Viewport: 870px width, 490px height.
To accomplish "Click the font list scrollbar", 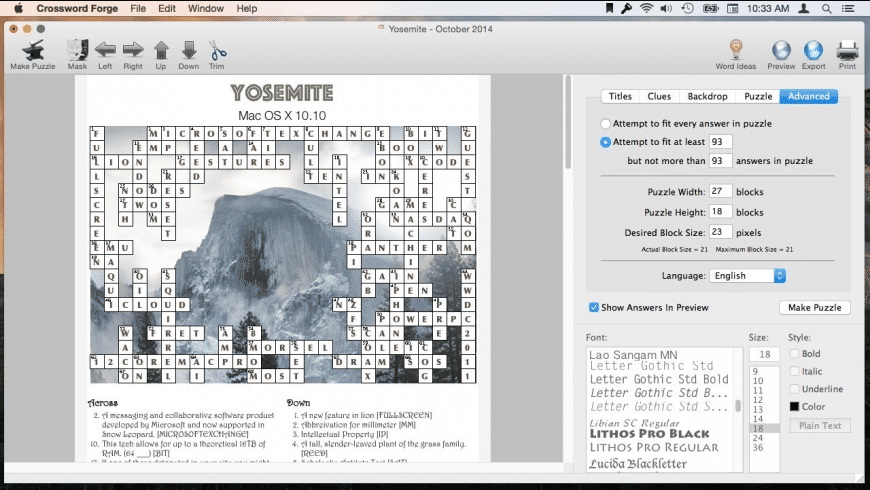I will click(x=738, y=406).
